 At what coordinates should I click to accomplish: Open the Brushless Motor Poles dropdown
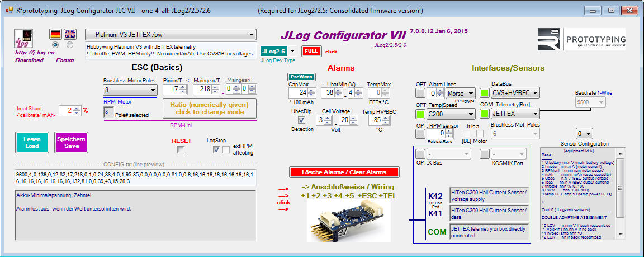[x=130, y=90]
